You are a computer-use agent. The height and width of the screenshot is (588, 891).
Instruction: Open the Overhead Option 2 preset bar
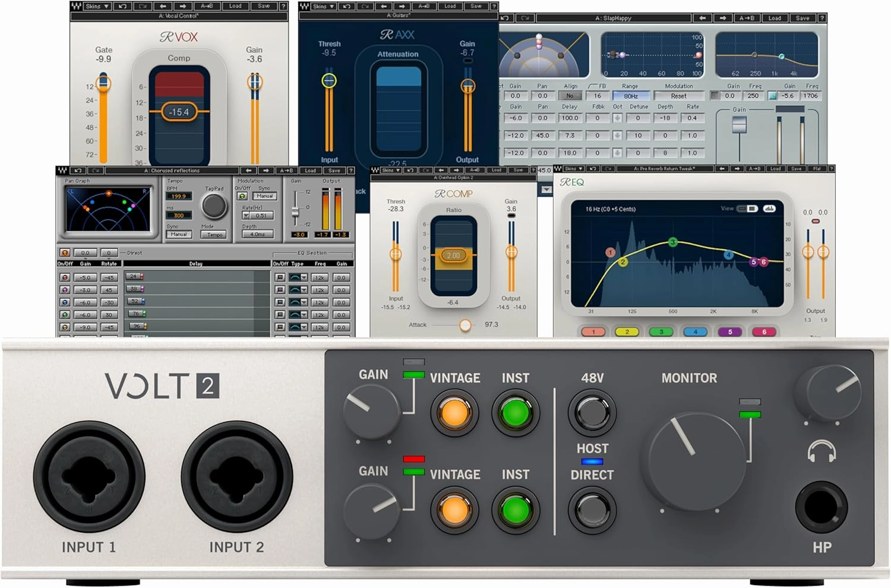click(453, 178)
